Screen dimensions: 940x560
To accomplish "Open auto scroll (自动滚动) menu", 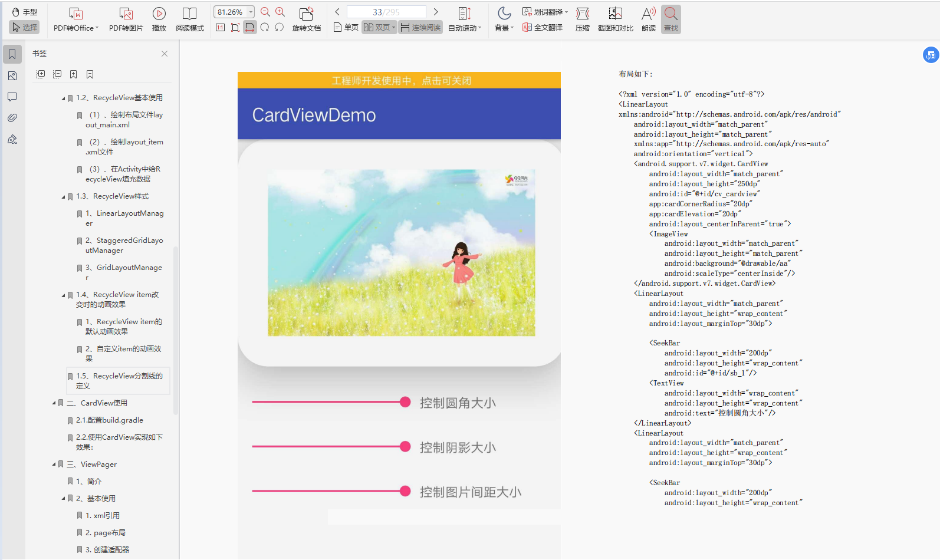I will 465,19.
